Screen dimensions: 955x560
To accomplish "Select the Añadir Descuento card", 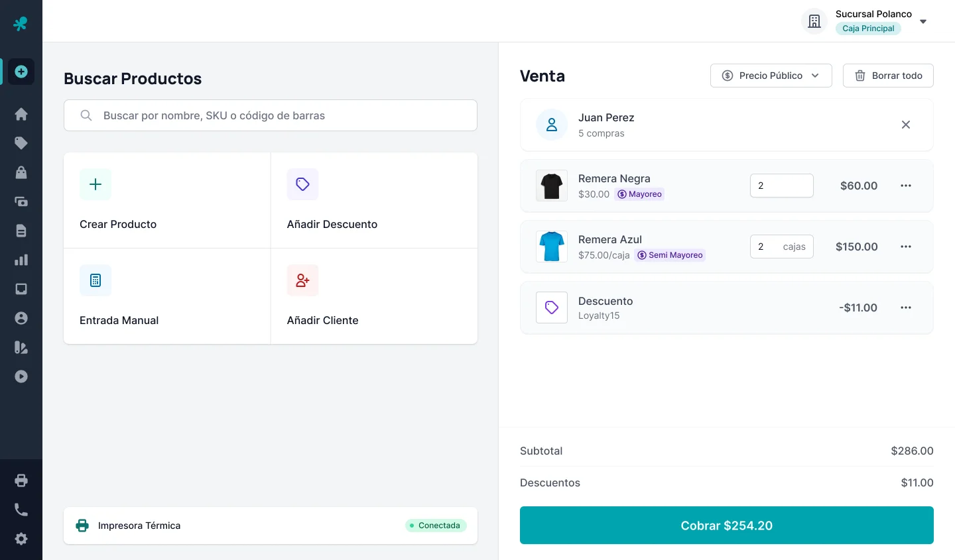I will (x=374, y=200).
